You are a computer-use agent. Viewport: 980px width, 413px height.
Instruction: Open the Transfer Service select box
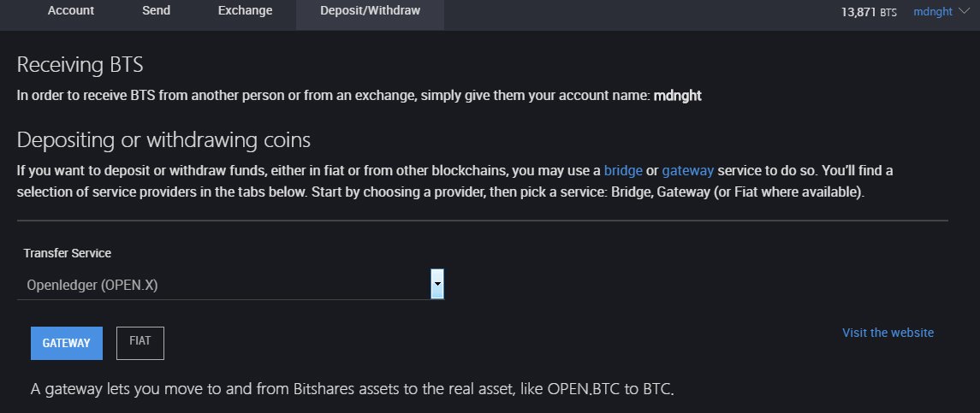pyautogui.click(x=223, y=285)
